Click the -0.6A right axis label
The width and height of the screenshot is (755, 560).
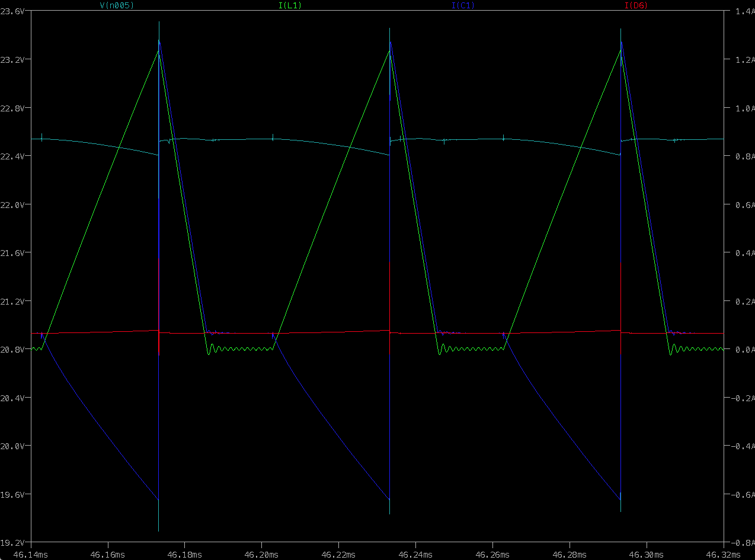coord(743,494)
